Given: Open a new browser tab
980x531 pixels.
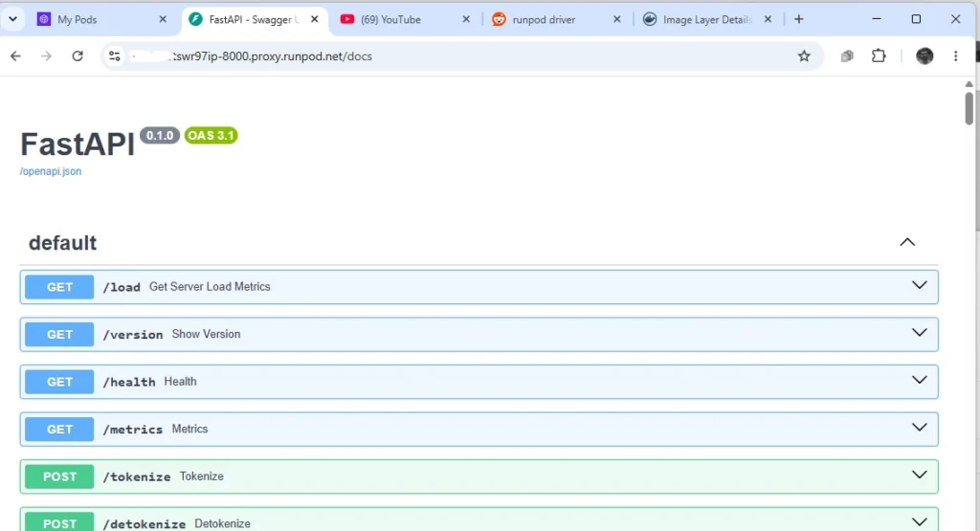Looking at the screenshot, I should 799,19.
